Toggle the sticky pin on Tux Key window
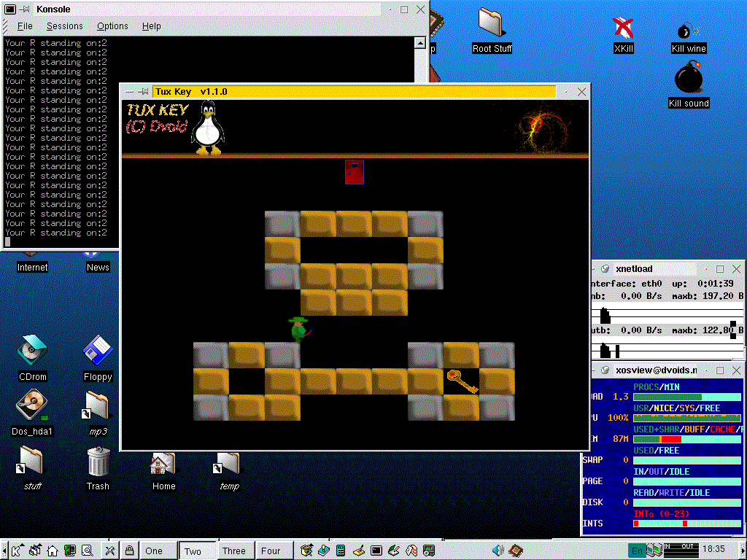The image size is (747, 560). point(144,91)
